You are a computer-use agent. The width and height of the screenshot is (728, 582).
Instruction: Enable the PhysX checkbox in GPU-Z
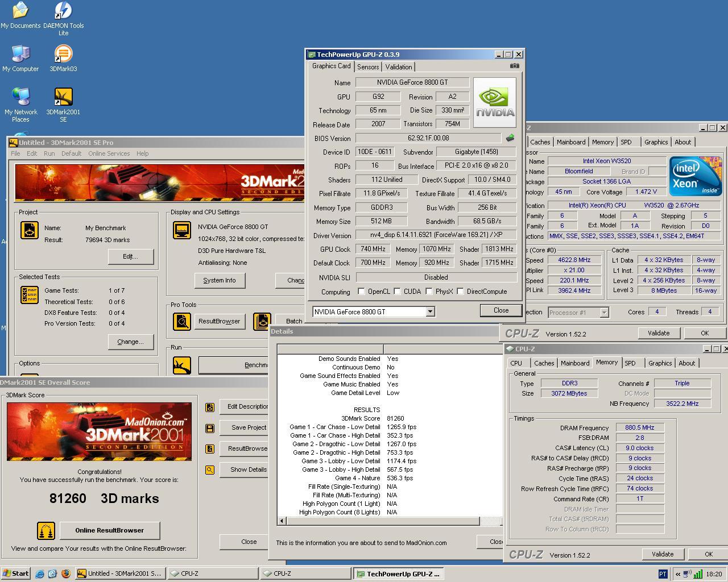coord(429,292)
